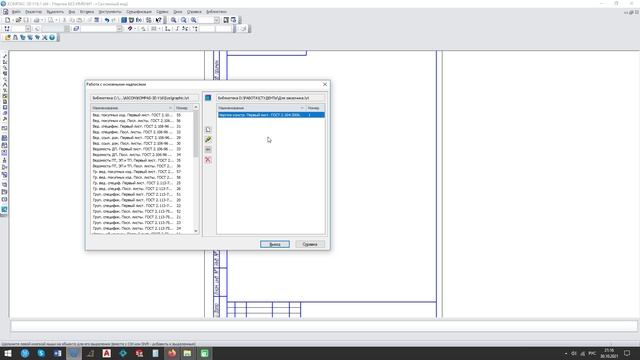Click the Print icon in toolbar

(x=36, y=20)
